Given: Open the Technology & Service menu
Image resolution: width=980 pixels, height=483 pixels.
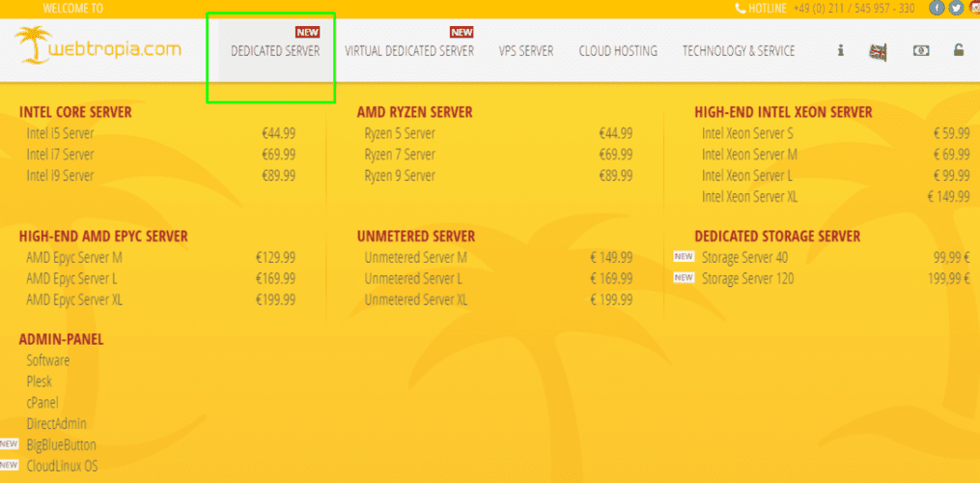Looking at the screenshot, I should pos(739,51).
